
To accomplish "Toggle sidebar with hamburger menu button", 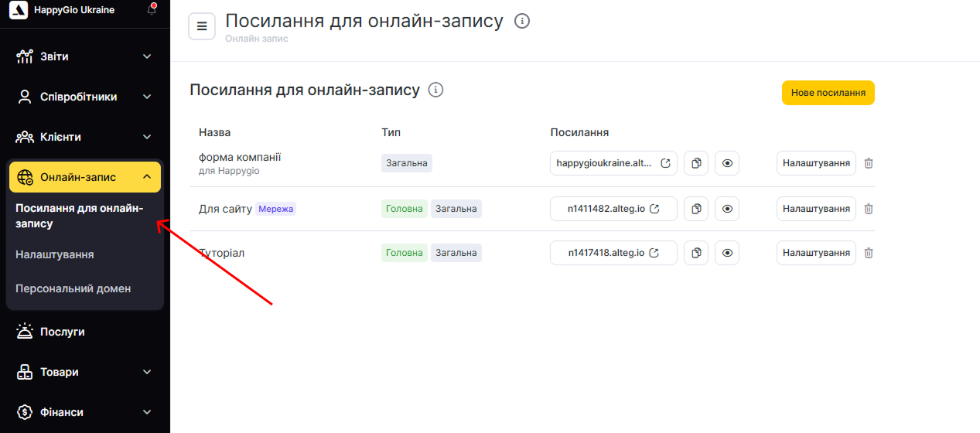I will pos(202,27).
